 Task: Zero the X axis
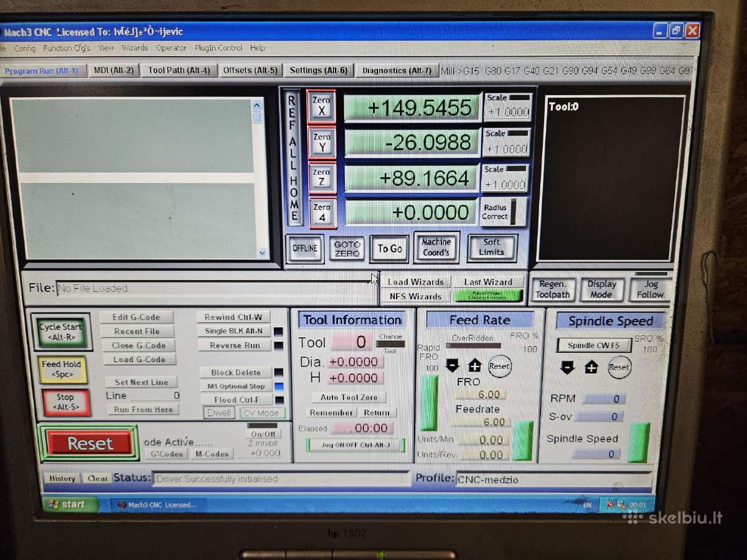321,106
